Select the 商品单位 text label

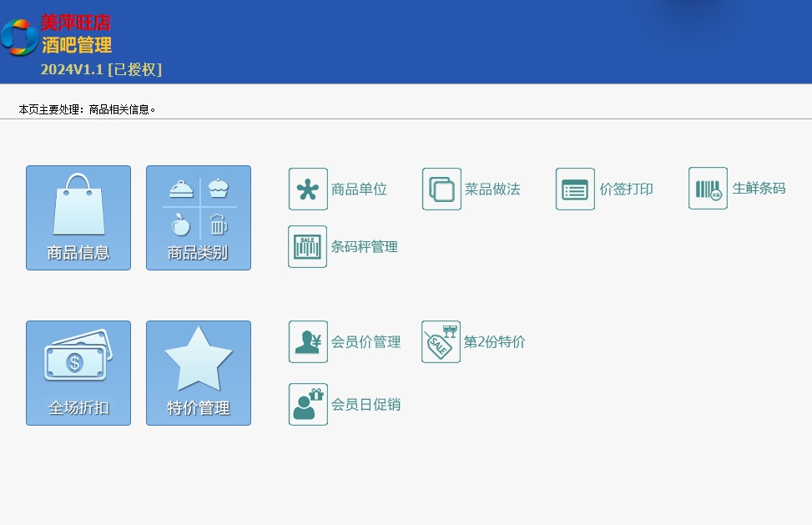pos(359,189)
